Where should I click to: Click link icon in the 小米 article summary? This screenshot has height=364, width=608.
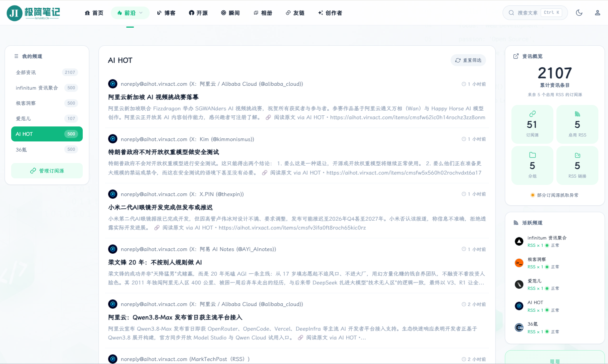pos(157,228)
